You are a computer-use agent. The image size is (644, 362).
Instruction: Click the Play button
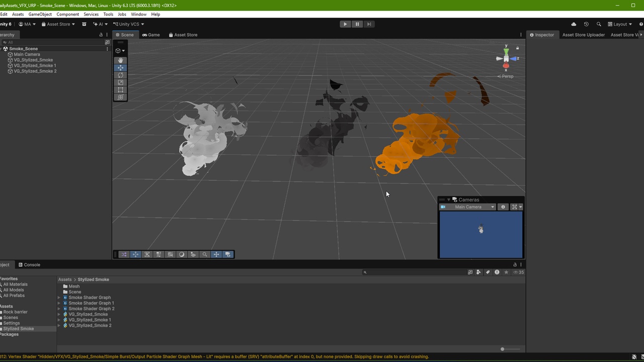click(345, 24)
